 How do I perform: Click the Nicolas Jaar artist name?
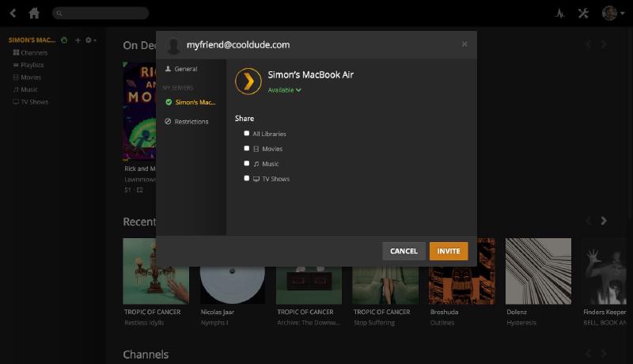coord(217,312)
